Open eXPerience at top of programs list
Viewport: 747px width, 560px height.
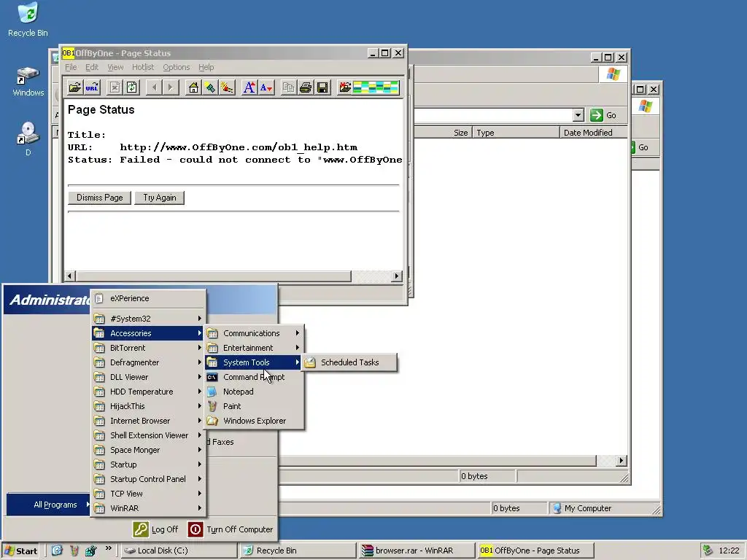[148, 298]
